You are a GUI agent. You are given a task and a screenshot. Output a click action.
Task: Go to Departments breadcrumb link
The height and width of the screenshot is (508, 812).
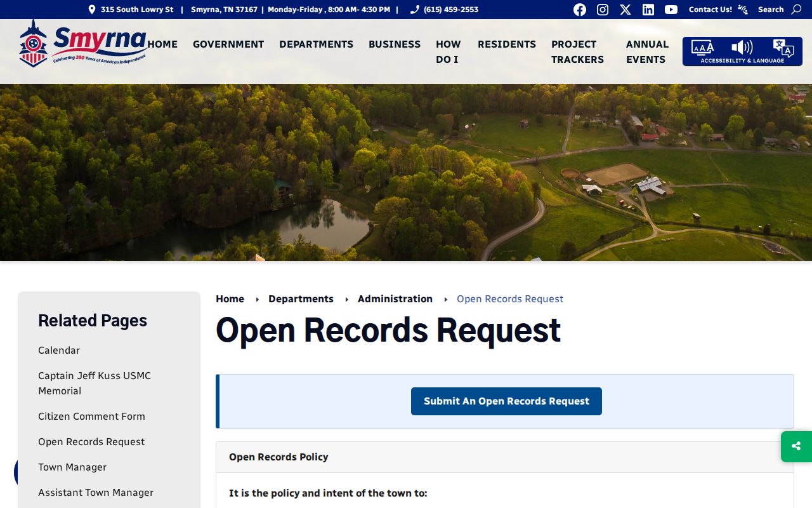click(301, 299)
